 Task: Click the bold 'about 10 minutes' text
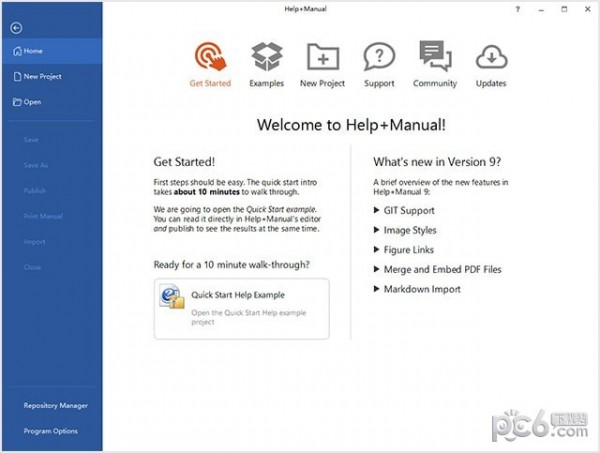click(207, 192)
